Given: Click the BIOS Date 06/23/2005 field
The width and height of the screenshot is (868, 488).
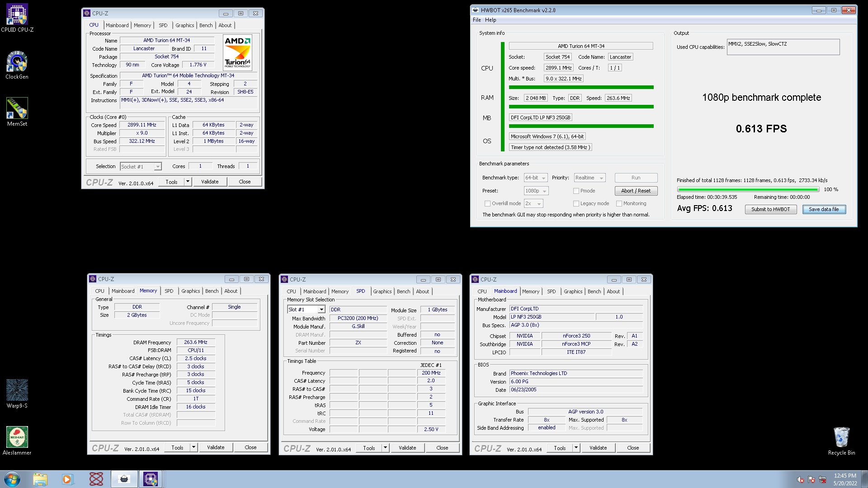Looking at the screenshot, I should point(576,389).
